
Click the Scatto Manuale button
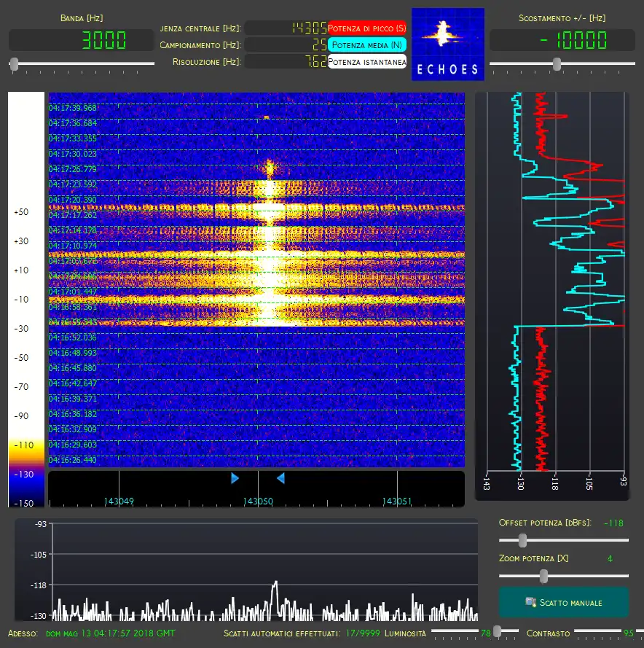[563, 602]
